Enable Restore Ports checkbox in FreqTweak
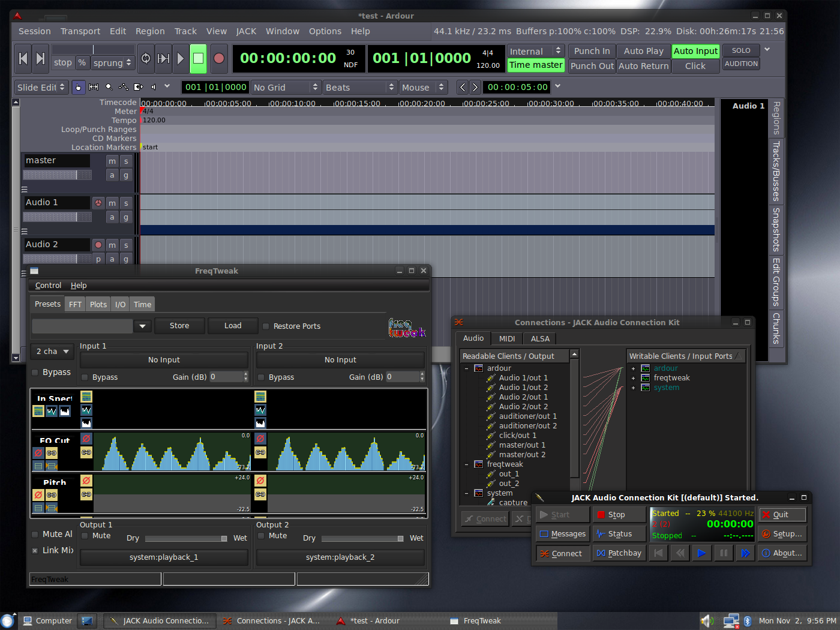The height and width of the screenshot is (630, 840). [266, 326]
